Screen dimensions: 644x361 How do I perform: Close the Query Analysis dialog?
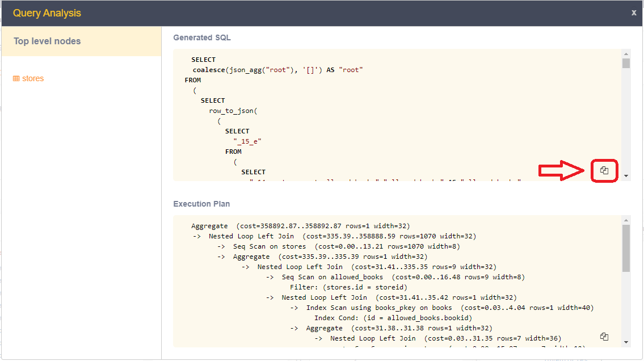[634, 12]
